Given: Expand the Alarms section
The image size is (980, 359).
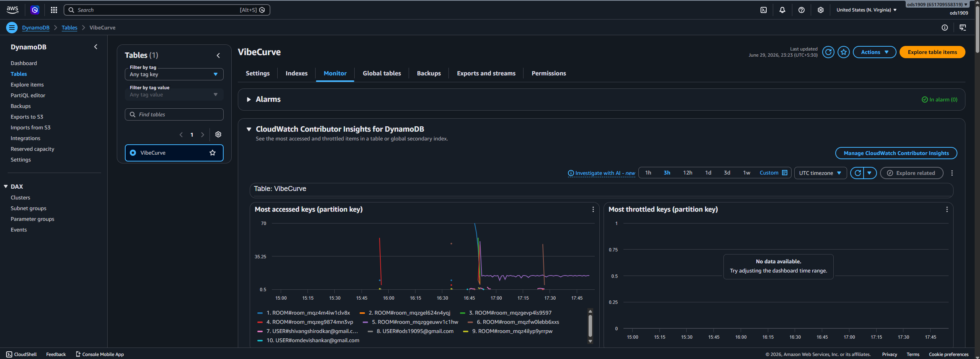Looking at the screenshot, I should 249,100.
